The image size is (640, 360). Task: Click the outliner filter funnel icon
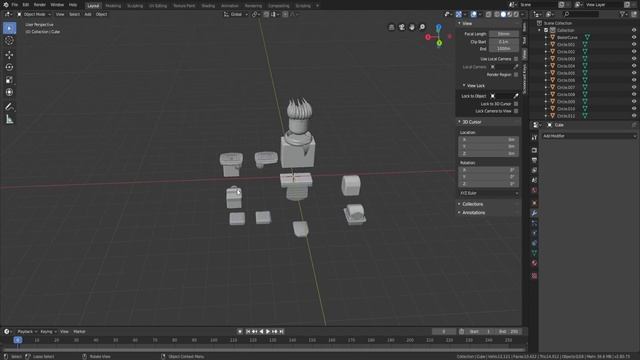tap(622, 14)
